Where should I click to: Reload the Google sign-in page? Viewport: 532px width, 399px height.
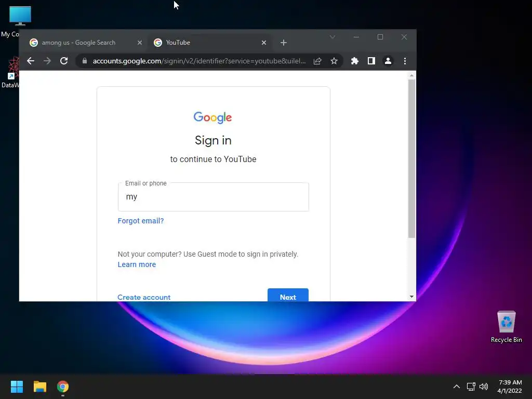[64, 61]
